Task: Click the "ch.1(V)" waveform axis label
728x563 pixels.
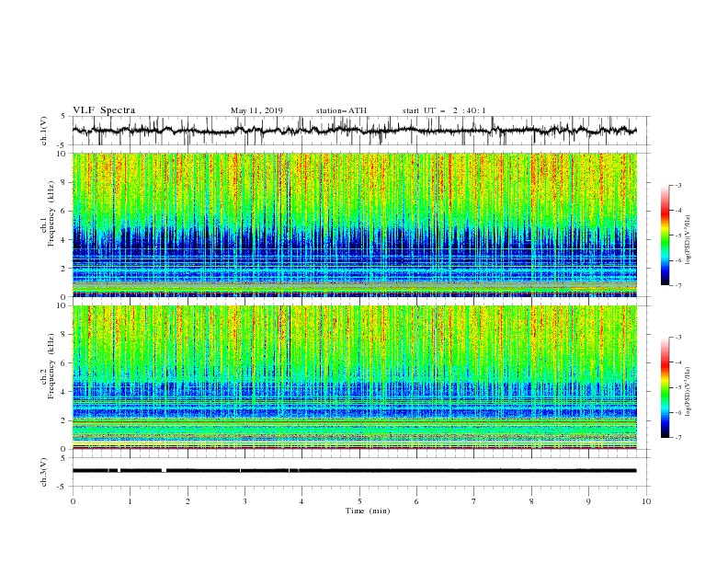Action: point(44,131)
